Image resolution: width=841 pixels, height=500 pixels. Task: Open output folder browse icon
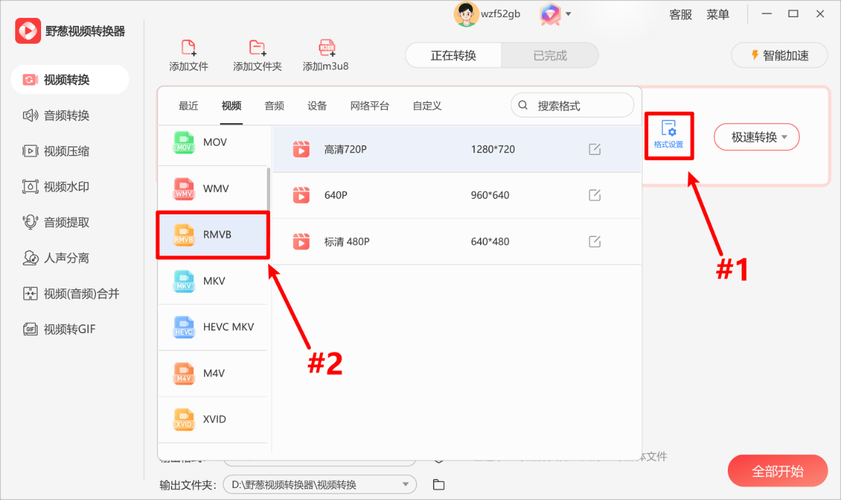pyautogui.click(x=439, y=484)
